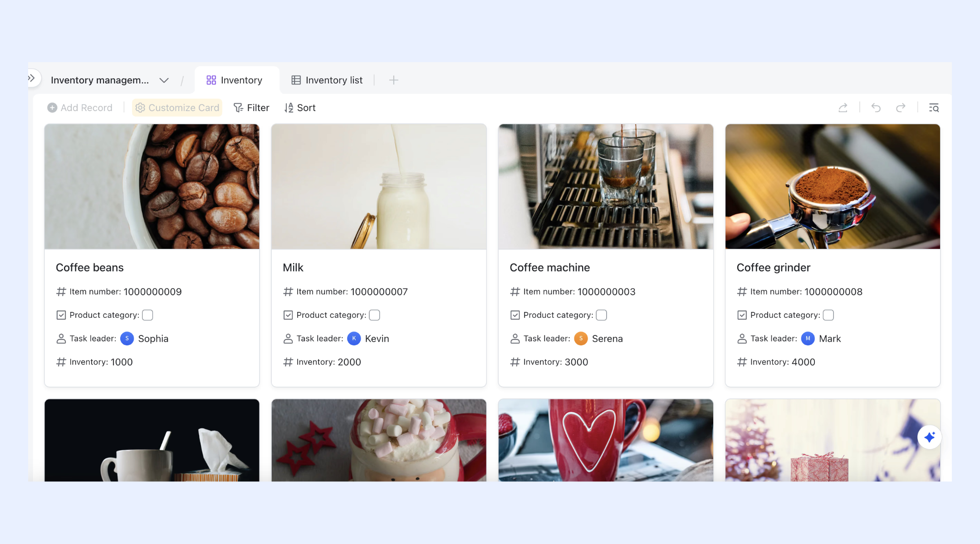Viewport: 980px width, 544px height.
Task: Click Sophia's blue avatar on Coffee beans card
Action: click(127, 339)
